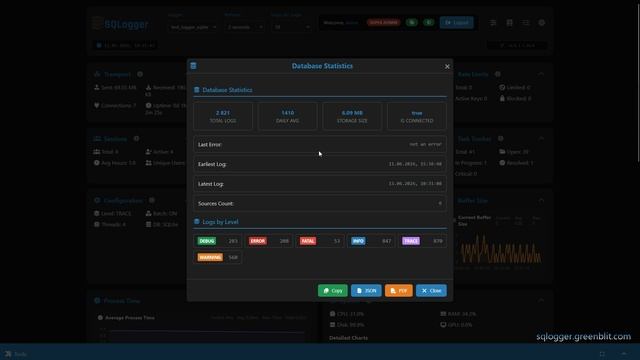Open the logger selection dropdown in the header
Screen dimensions: 640x360
click(x=193, y=27)
